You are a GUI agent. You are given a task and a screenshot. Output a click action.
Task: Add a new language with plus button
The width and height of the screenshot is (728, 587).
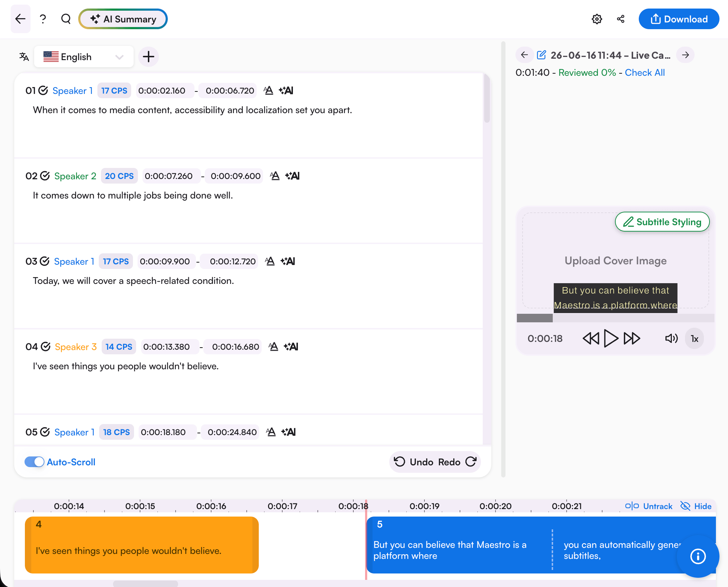tap(148, 57)
